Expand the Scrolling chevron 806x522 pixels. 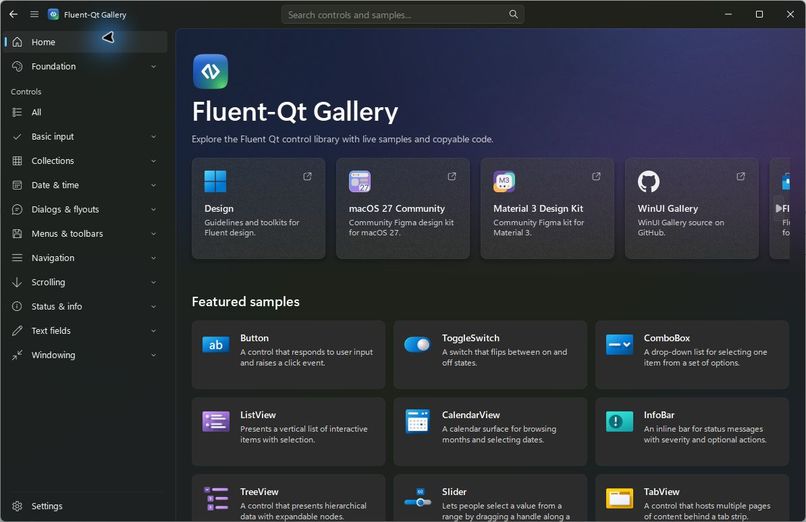[x=154, y=282]
